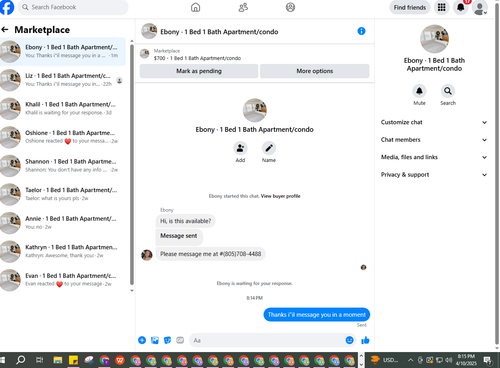Mute the conversation with bell icon
This screenshot has height=368, width=500.
click(x=419, y=91)
